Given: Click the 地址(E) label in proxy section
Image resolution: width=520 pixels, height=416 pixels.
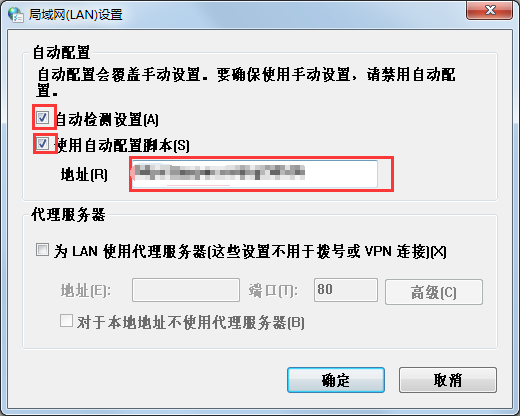Looking at the screenshot, I should 86,291.
